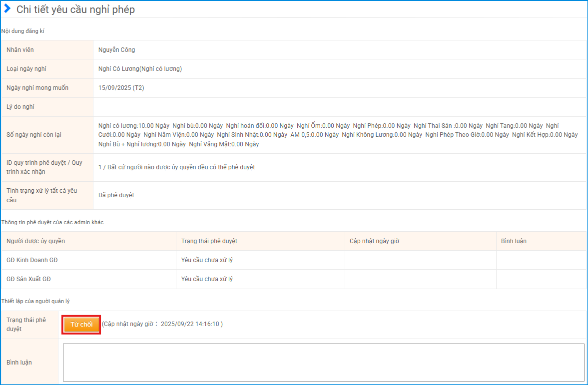Click the "Chi tiết yêu cầu nghỉ phép" page title
Screen dimensions: 588x385
coord(75,9)
